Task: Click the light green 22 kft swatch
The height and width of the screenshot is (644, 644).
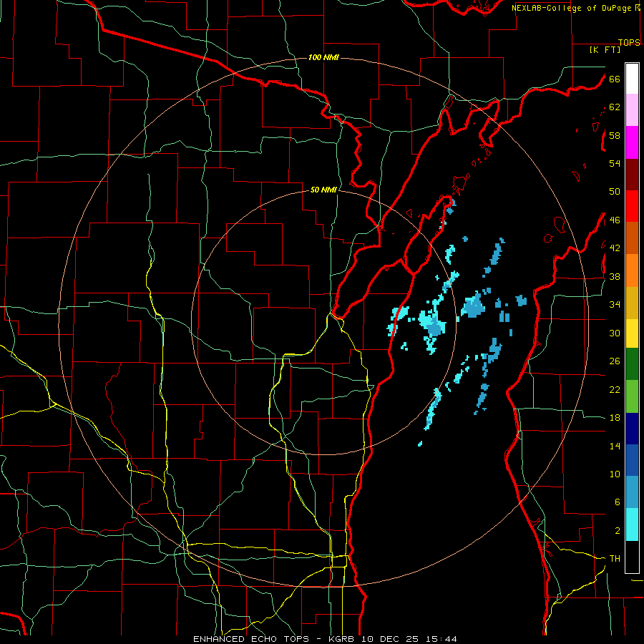Action: point(632,396)
